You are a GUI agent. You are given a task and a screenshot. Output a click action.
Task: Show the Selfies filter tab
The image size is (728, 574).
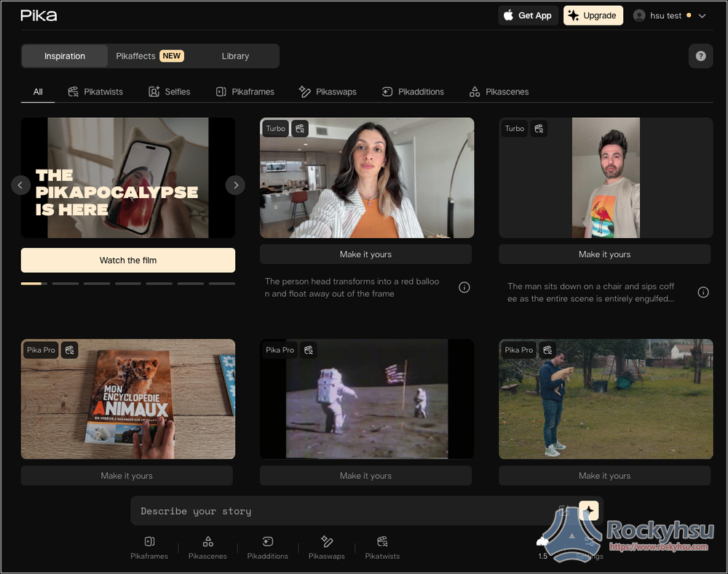click(170, 92)
